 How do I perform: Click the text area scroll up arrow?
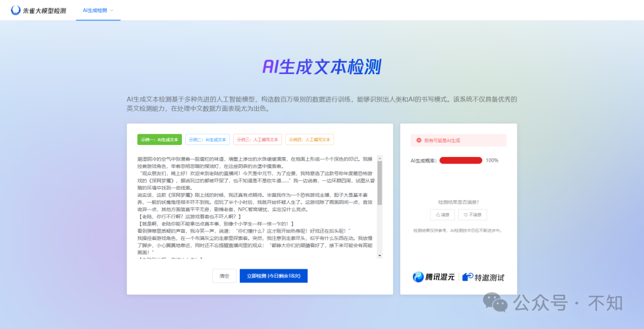coord(379,158)
